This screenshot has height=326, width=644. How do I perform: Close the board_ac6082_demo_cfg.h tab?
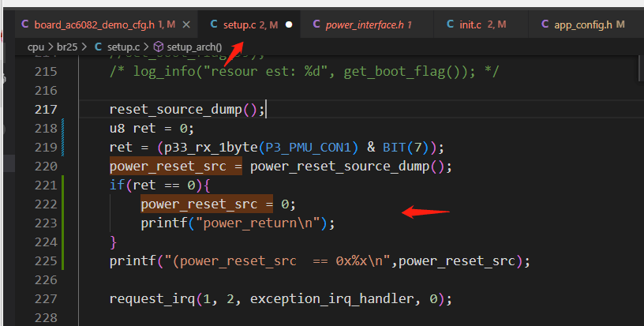pos(186,25)
